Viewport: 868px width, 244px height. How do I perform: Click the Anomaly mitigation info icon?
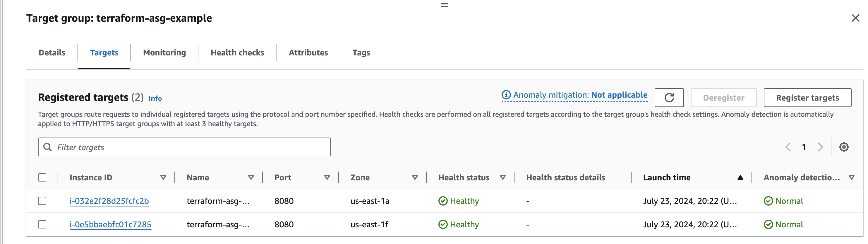(506, 95)
